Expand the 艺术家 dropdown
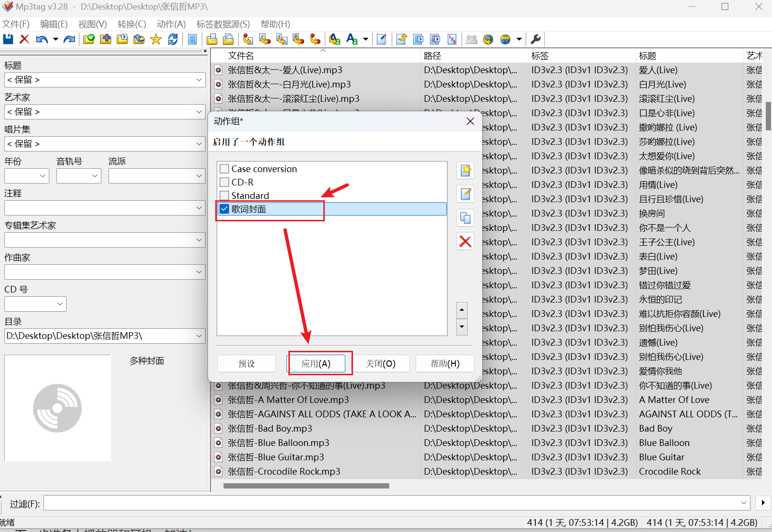The height and width of the screenshot is (532, 772). coord(199,112)
